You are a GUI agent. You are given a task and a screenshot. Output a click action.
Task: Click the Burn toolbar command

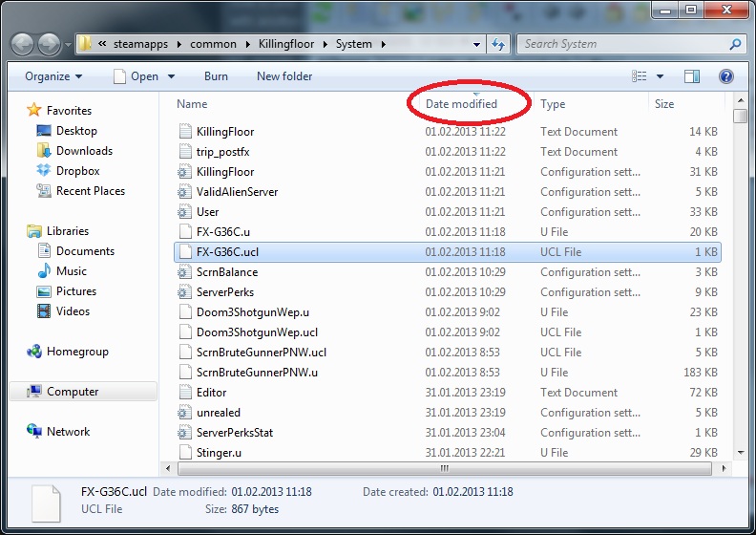216,76
